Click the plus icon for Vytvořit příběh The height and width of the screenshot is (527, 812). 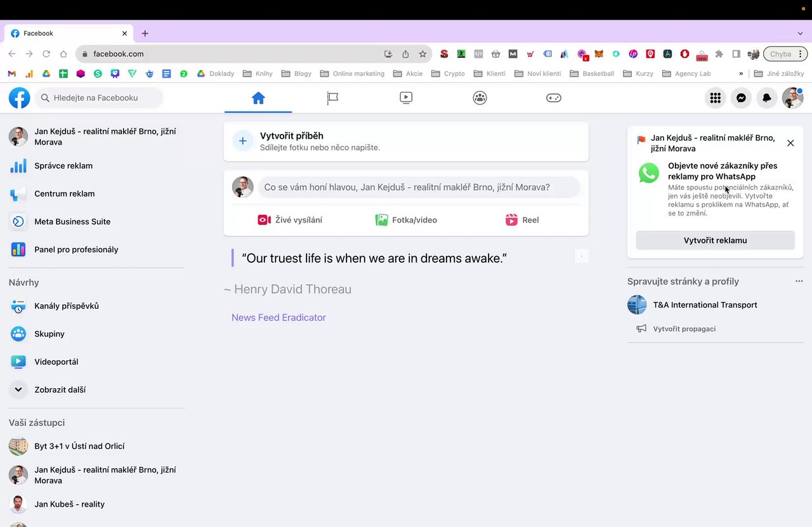tap(242, 141)
